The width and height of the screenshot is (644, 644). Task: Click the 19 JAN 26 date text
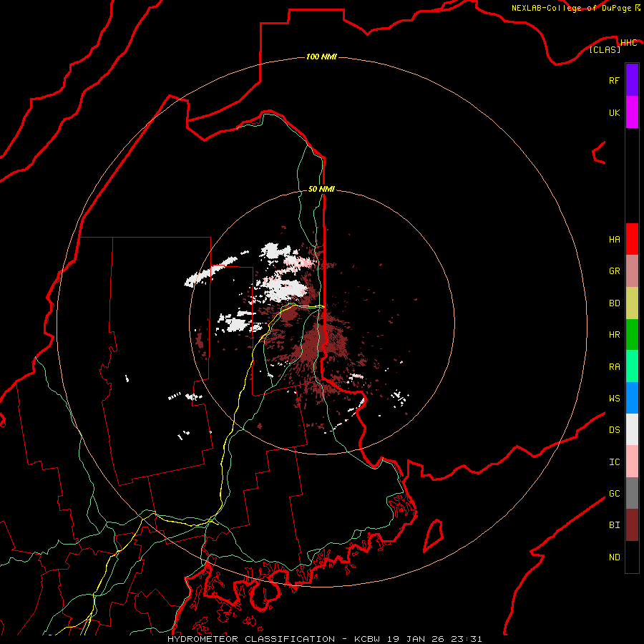click(x=416, y=639)
